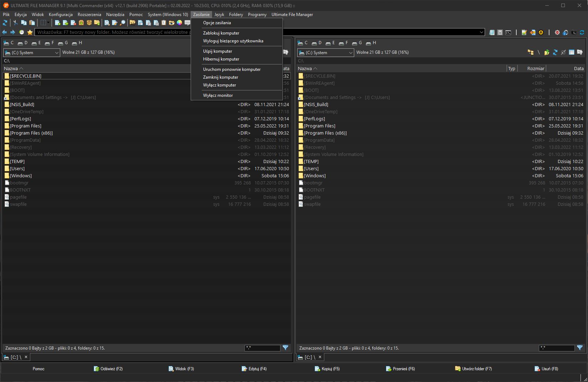Click the folder size 'kb' icon
The image size is (588, 382).
(133, 23)
